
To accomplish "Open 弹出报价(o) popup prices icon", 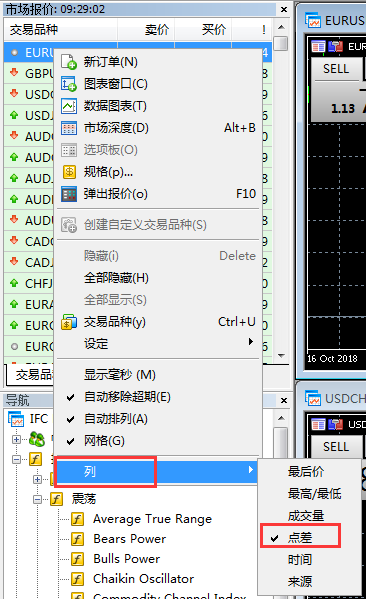I will (69, 194).
